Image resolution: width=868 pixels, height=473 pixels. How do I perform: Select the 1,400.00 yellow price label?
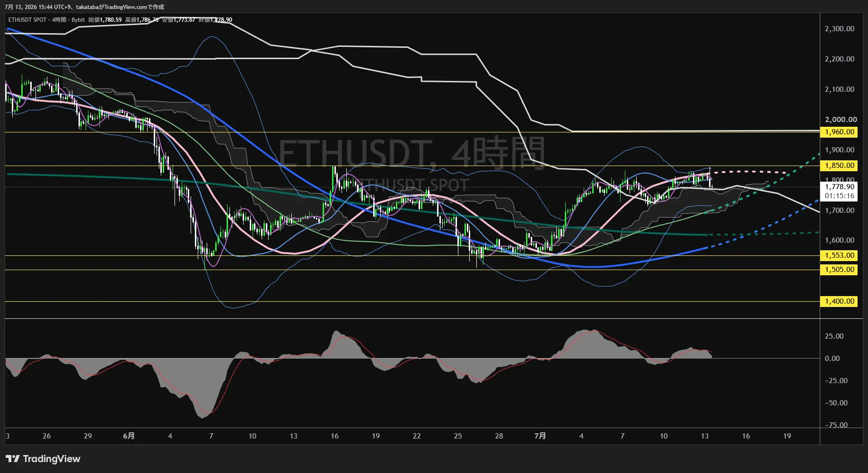pyautogui.click(x=840, y=301)
